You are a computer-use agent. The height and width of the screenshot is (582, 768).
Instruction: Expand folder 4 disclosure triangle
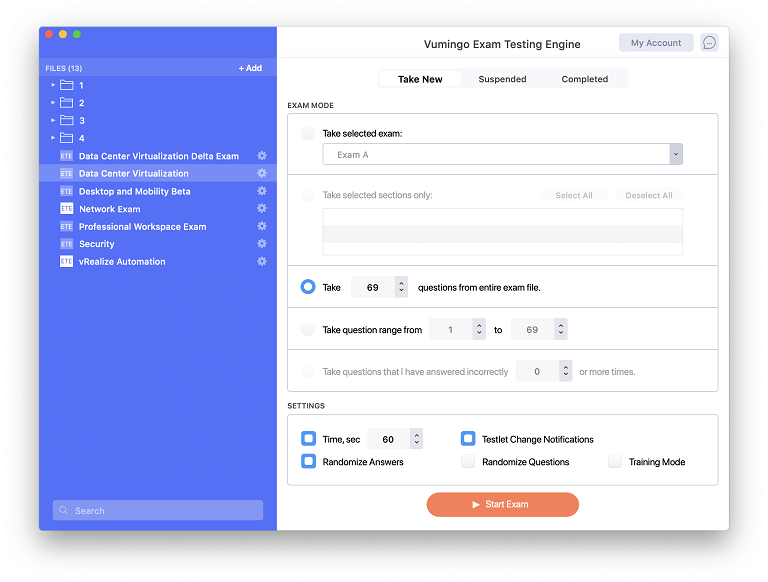tap(53, 138)
